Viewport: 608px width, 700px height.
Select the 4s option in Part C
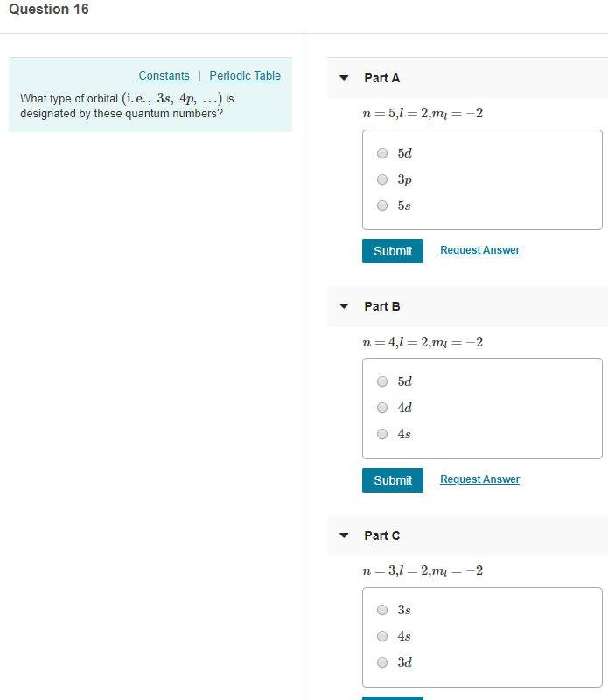[382, 636]
